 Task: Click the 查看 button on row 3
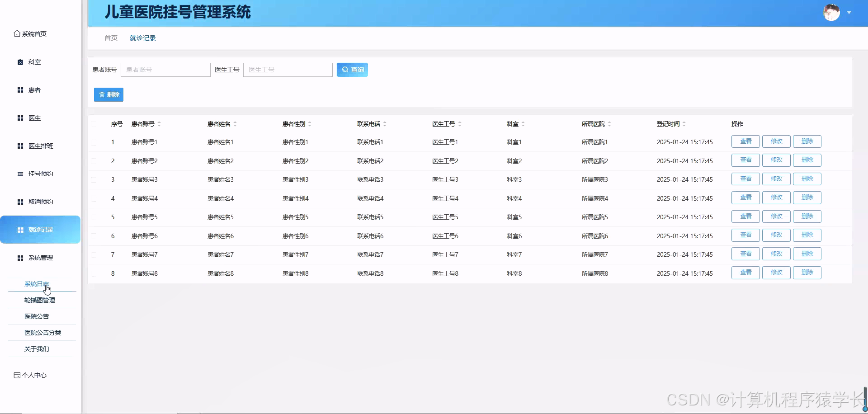(745, 179)
